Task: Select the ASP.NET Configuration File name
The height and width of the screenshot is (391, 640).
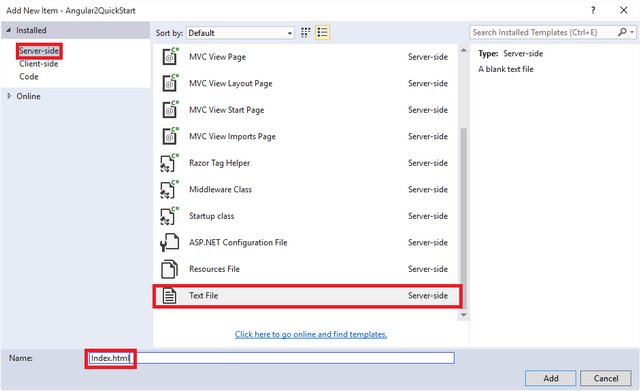Action: [238, 242]
